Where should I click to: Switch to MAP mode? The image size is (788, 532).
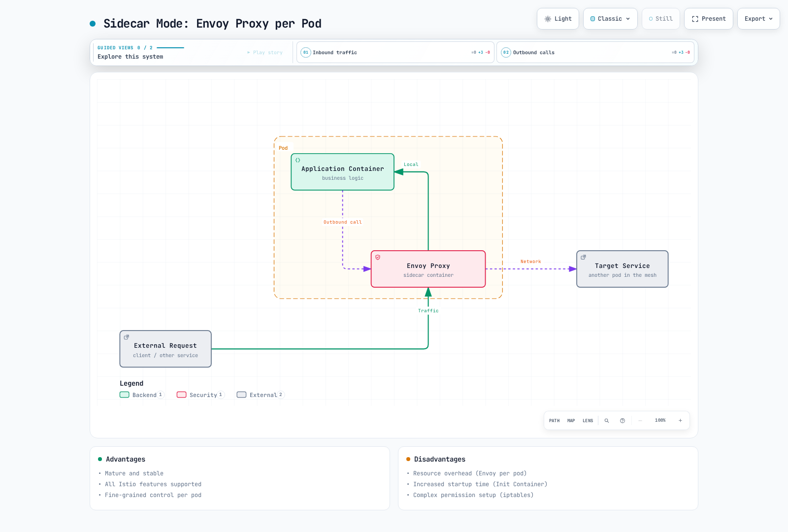click(571, 421)
